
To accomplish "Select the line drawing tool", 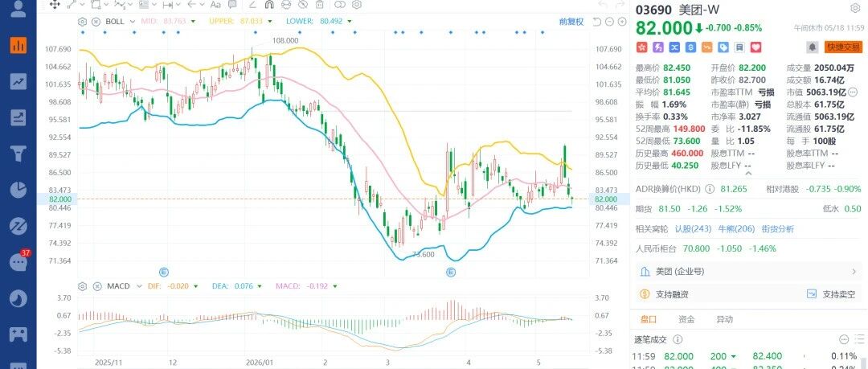I will pos(72,5).
